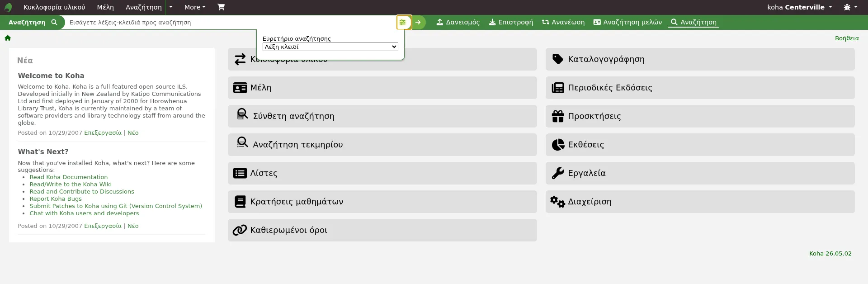The image size is (868, 284).
Task: Open the Κυκλοφορία υλικού top menu
Action: [x=54, y=7]
